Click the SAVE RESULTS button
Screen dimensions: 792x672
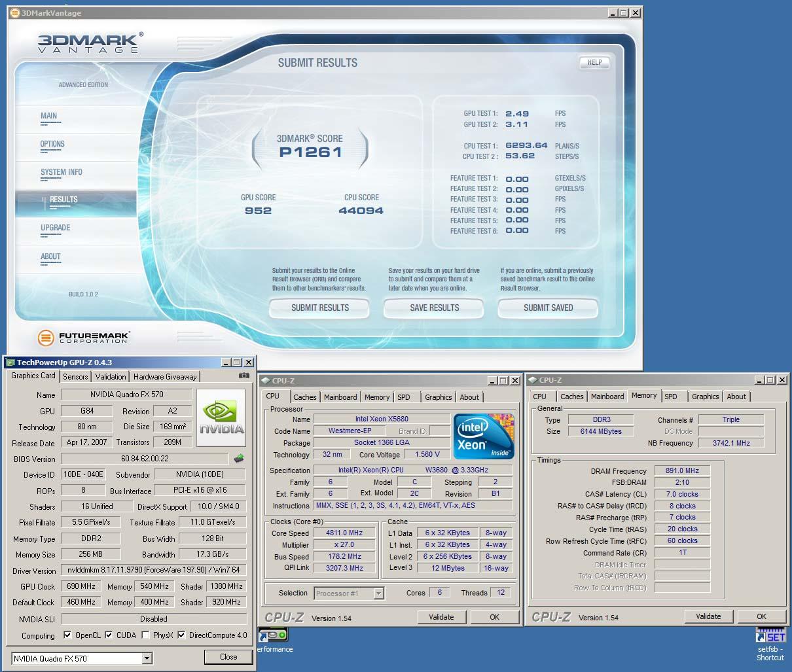click(434, 308)
